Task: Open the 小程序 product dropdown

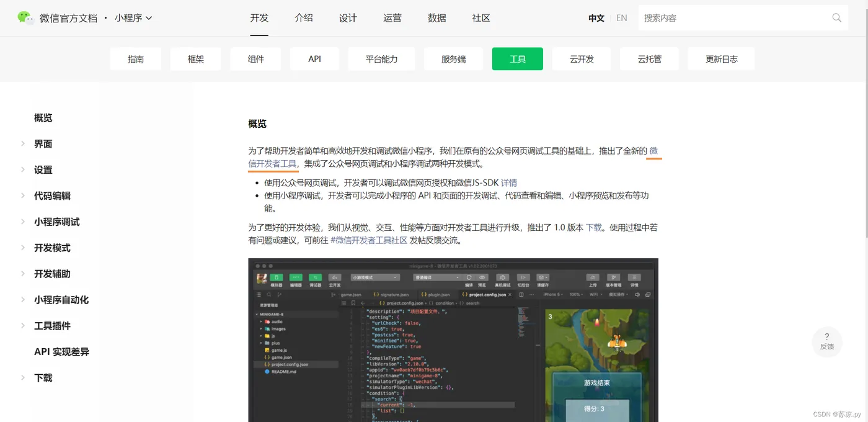Action: pyautogui.click(x=133, y=18)
